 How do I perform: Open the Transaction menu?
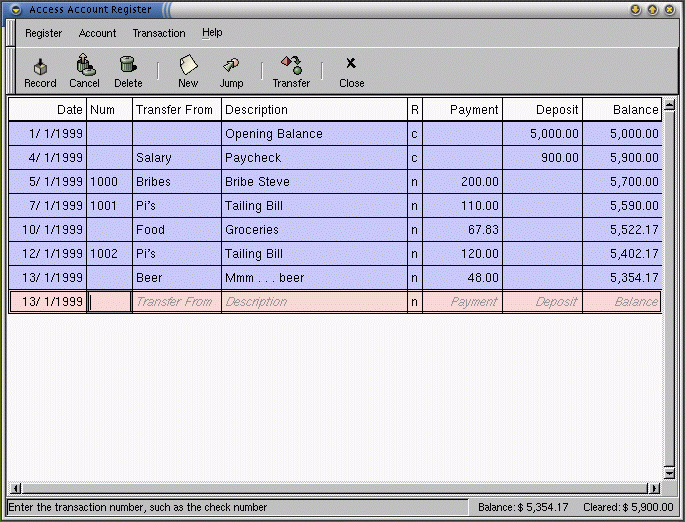[x=159, y=33]
